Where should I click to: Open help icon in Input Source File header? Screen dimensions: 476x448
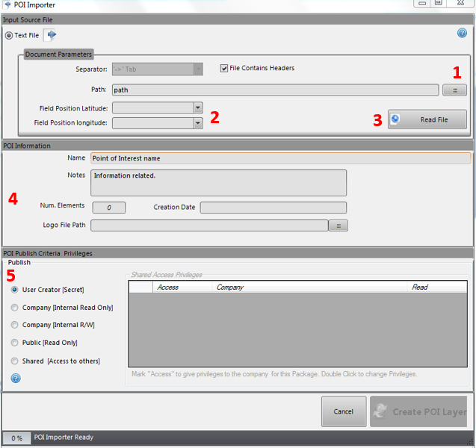tap(462, 33)
